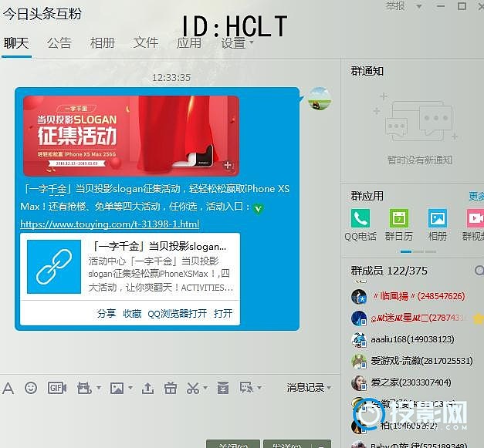This screenshot has width=484, height=448.
Task: Click the chain link icon in preview card
Action: pos(54,267)
